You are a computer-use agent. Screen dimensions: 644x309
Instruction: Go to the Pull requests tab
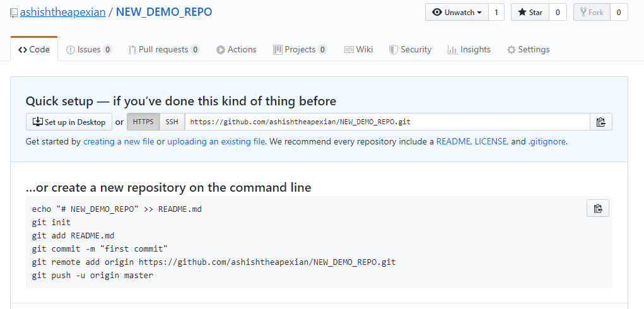pos(163,49)
